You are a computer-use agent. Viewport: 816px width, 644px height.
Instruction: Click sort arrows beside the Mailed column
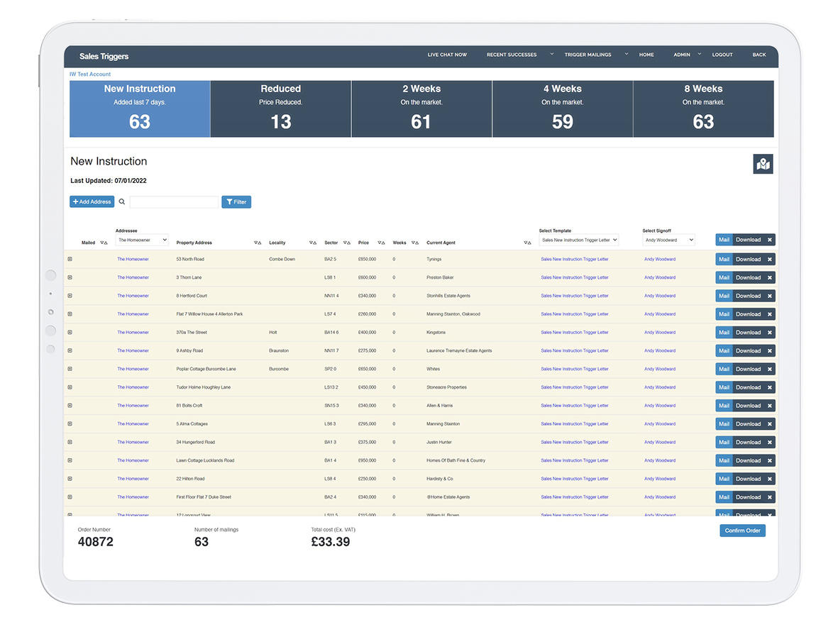click(104, 243)
